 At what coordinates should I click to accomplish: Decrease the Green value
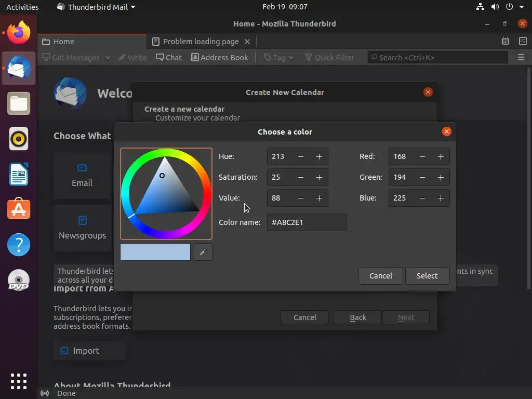coord(422,177)
